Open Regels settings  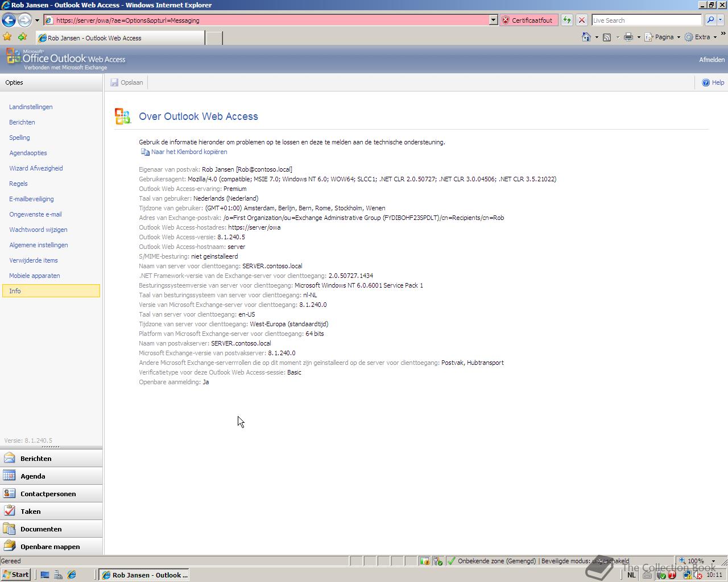[18, 184]
